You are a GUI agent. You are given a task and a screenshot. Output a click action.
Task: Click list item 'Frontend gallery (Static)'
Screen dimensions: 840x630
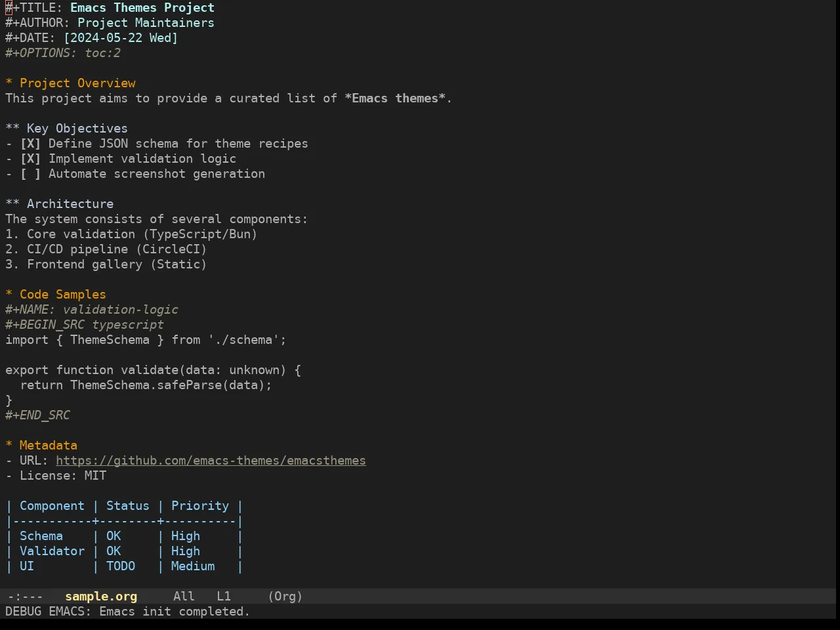click(x=106, y=264)
